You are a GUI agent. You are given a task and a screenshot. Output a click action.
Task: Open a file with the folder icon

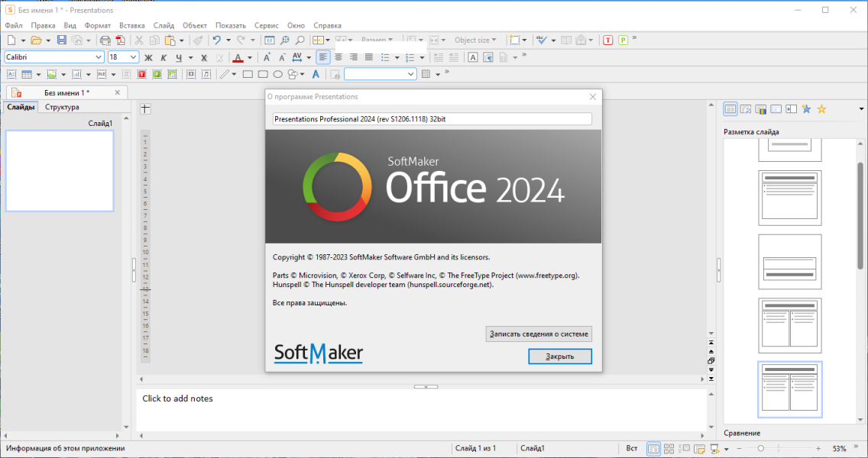click(36, 40)
